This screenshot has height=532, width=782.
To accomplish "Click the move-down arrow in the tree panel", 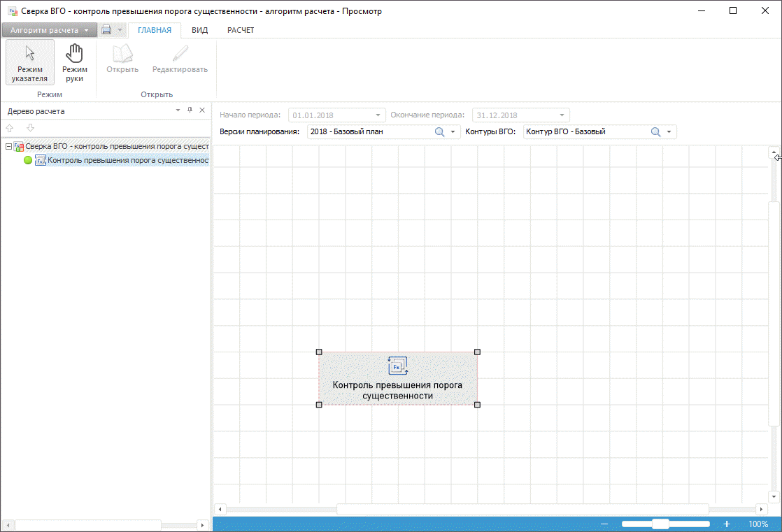I will (x=30, y=128).
